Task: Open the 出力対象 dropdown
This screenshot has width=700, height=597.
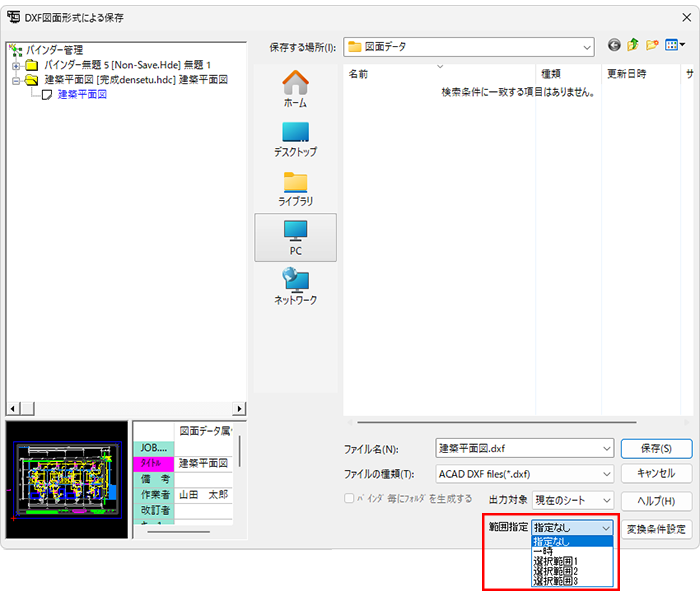Action: pyautogui.click(x=573, y=501)
